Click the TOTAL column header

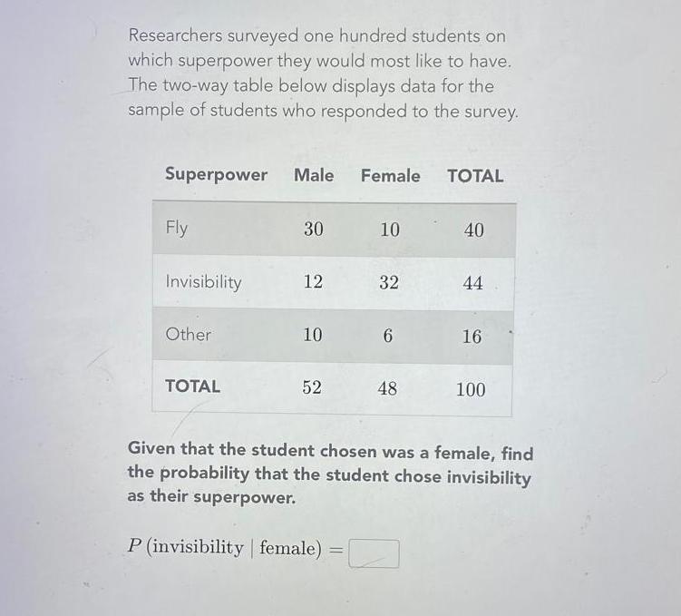click(475, 176)
